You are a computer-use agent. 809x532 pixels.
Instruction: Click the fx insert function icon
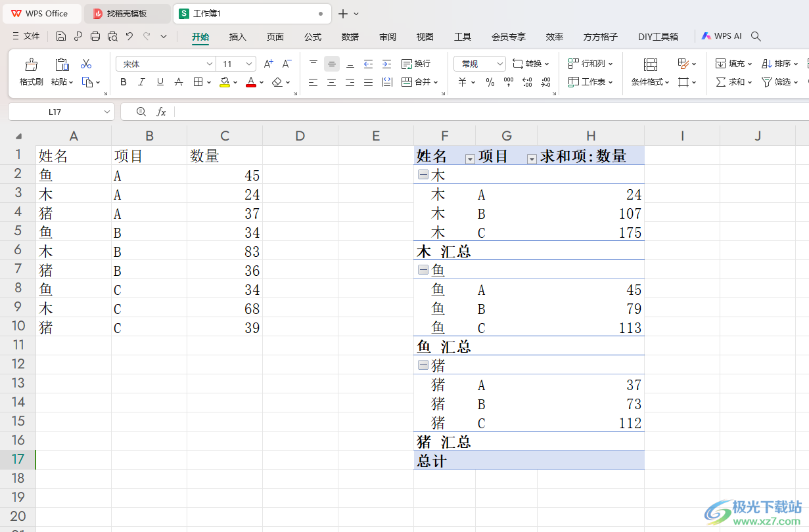tap(161, 112)
